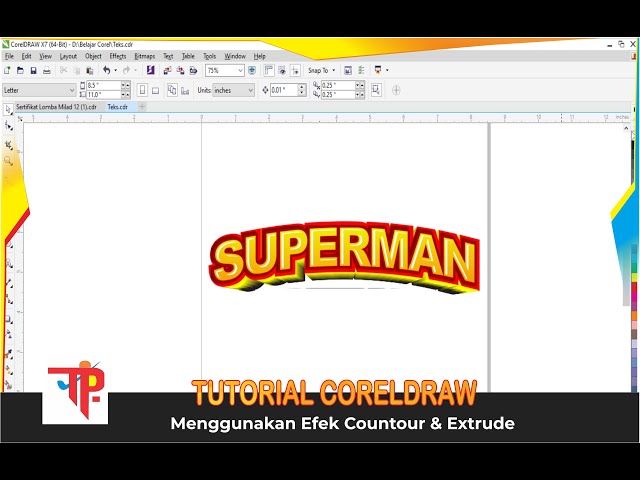Click the Export icon

click(x=180, y=70)
